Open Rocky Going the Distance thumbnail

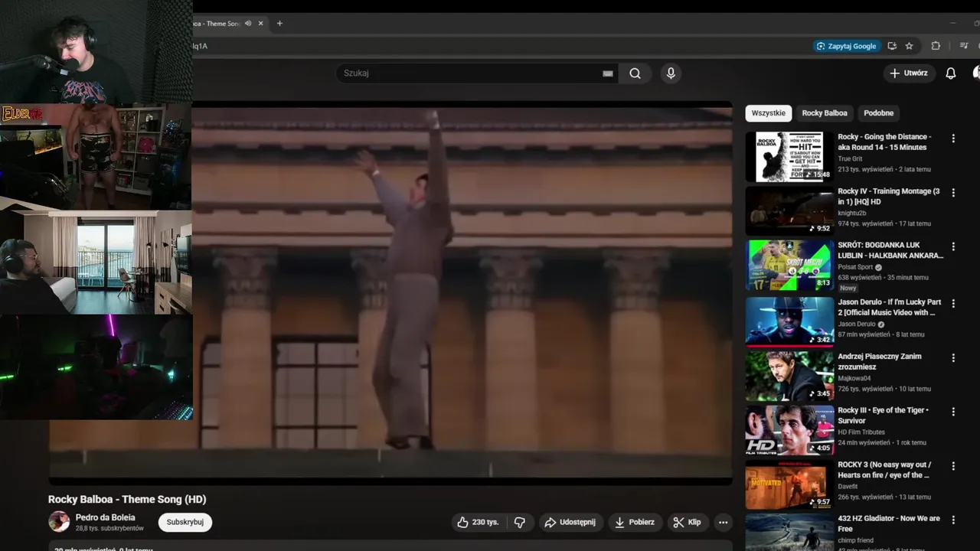[x=789, y=157]
